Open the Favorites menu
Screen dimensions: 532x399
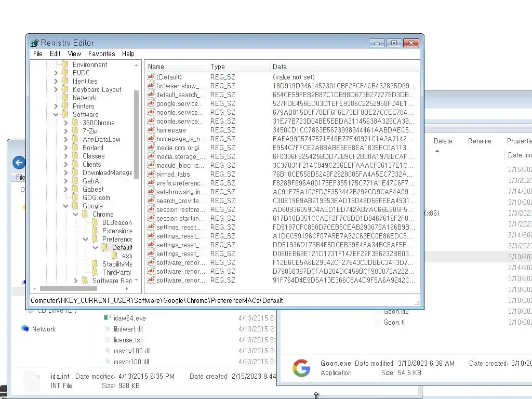click(x=101, y=54)
